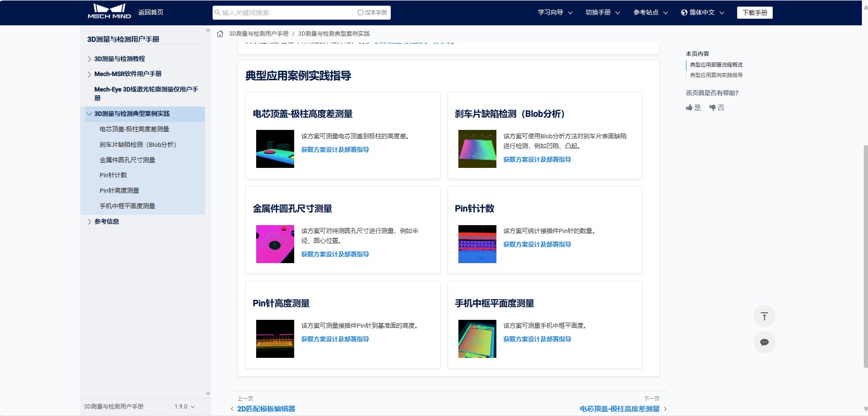Click the 刹车片缺陷检测 thumbnail image
Image resolution: width=868 pixels, height=416 pixels.
click(x=477, y=149)
